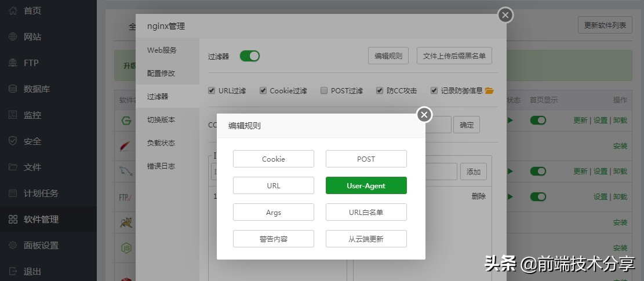Choose the URL rule button
This screenshot has height=281, width=644.
(274, 185)
